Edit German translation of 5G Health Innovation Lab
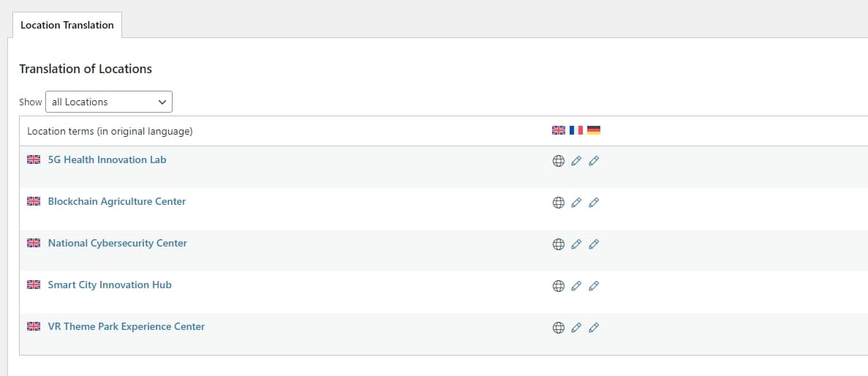The image size is (868, 376). click(x=594, y=161)
